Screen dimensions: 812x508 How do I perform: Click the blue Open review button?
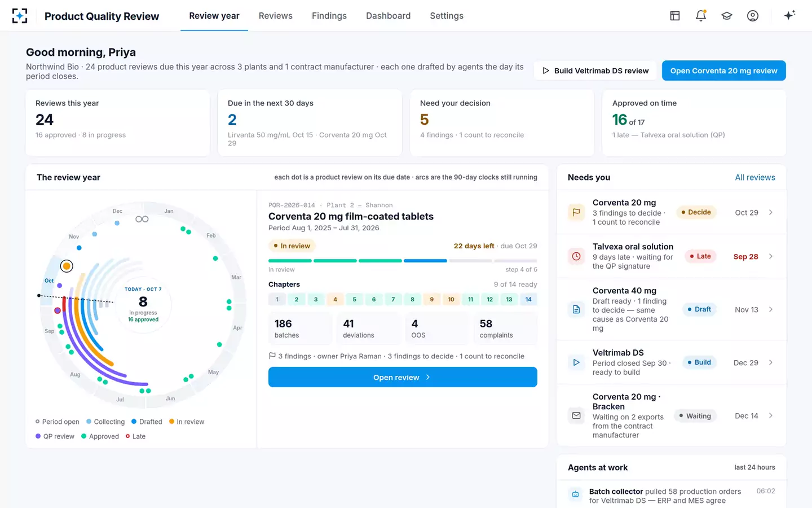coord(403,377)
